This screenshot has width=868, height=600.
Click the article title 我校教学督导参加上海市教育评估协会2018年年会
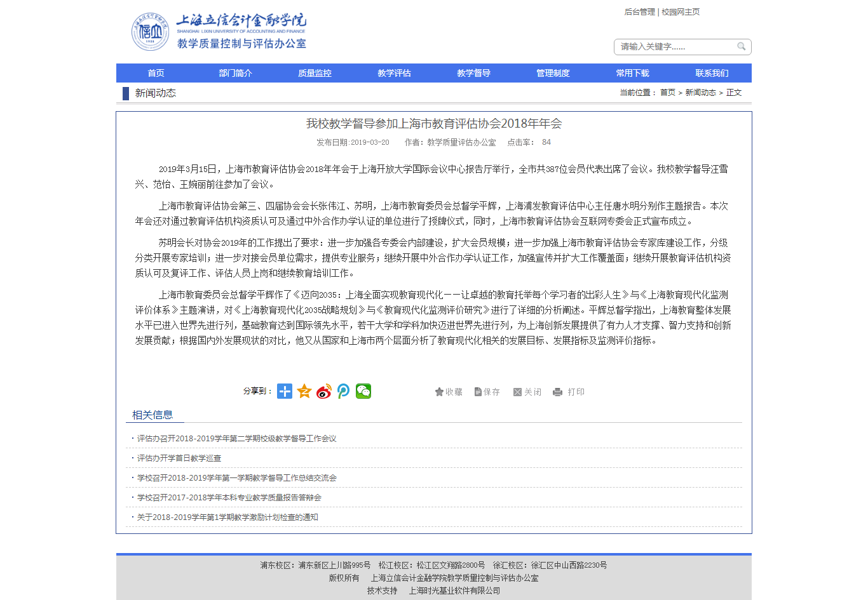[x=434, y=124]
